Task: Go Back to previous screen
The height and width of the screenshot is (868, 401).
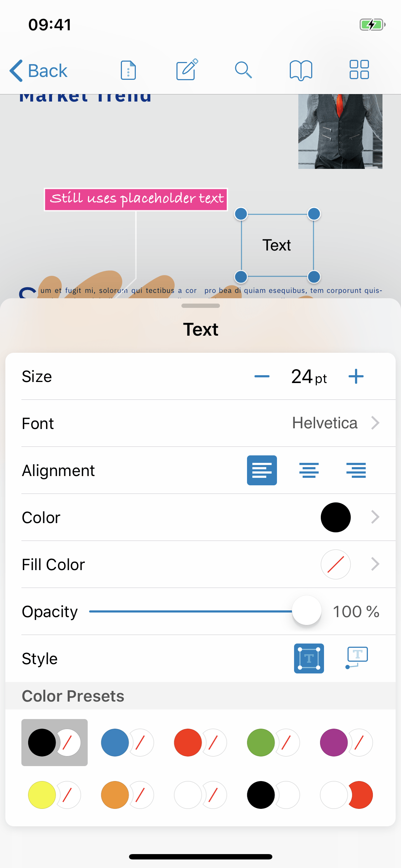Action: 38,71
